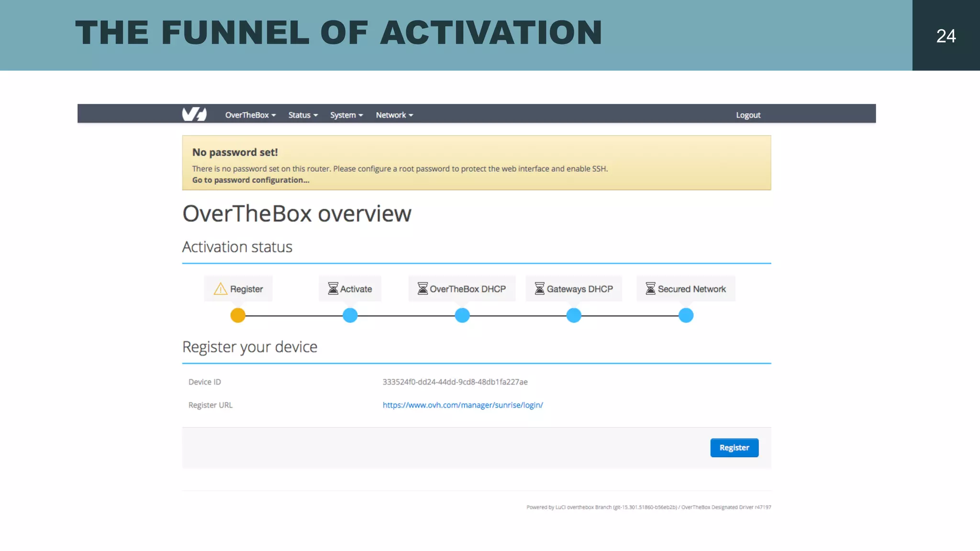This screenshot has height=551, width=980.
Task: Click THE FUNNEL OF ACTIVATION title
Action: pyautogui.click(x=339, y=33)
